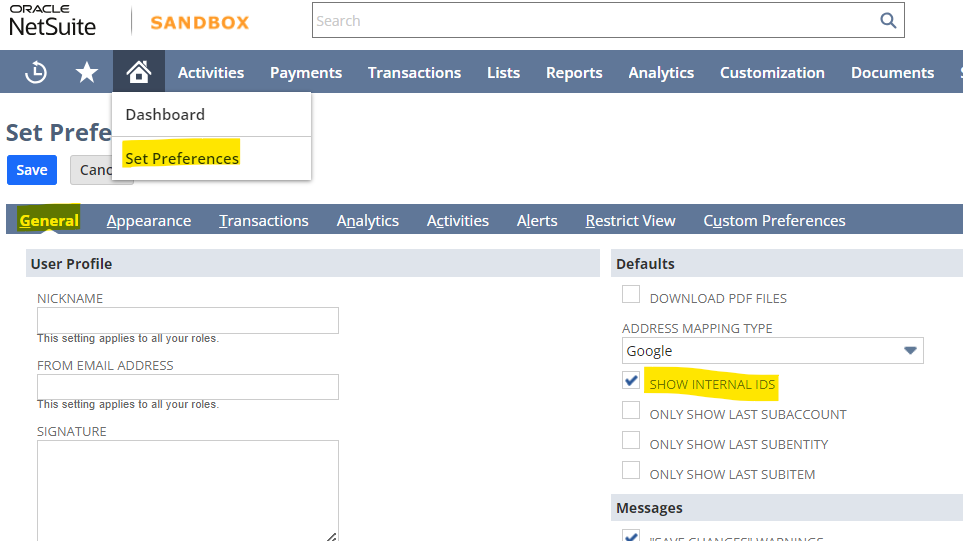Enable Only Show Last Subitem option

pos(631,471)
